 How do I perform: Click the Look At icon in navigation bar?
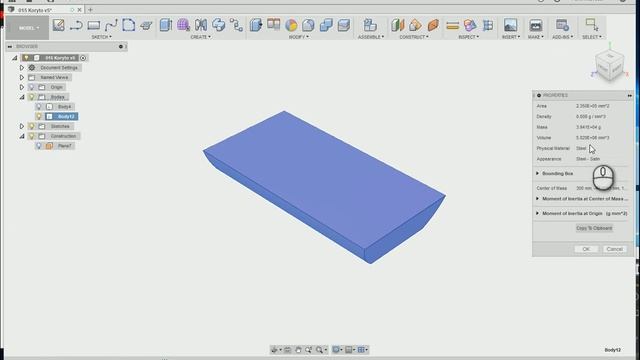tap(287, 350)
